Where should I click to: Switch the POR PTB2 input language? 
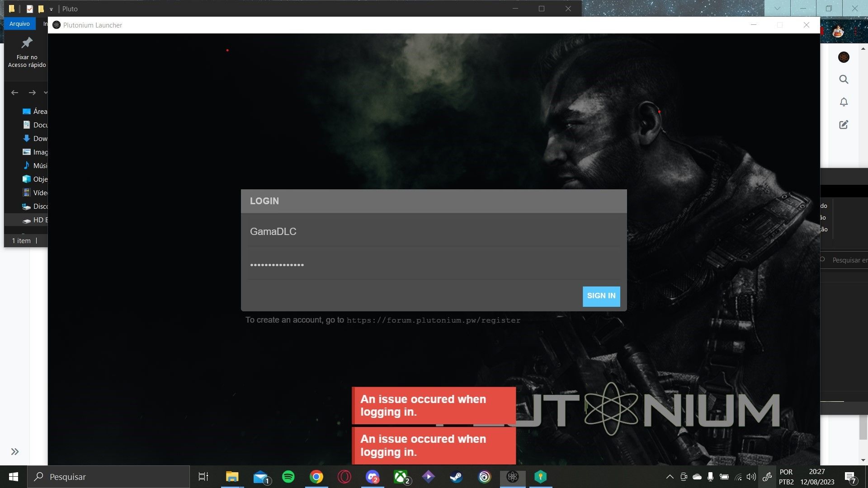tap(786, 477)
